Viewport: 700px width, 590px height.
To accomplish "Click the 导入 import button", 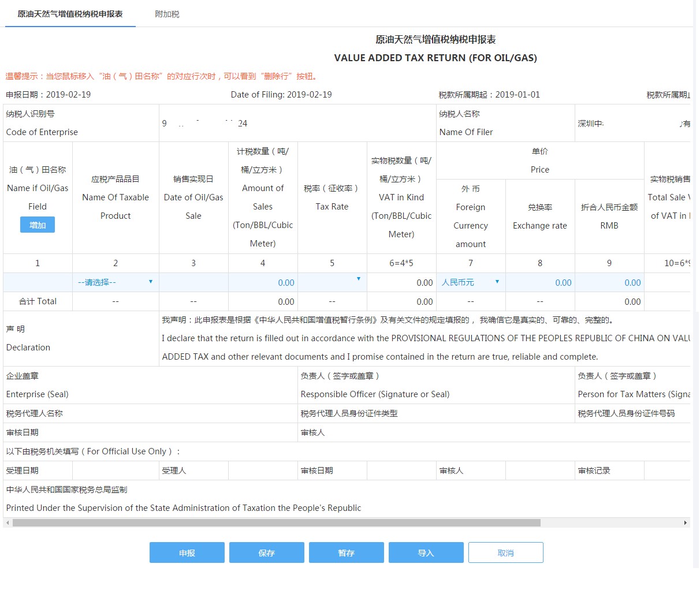I will [426, 552].
